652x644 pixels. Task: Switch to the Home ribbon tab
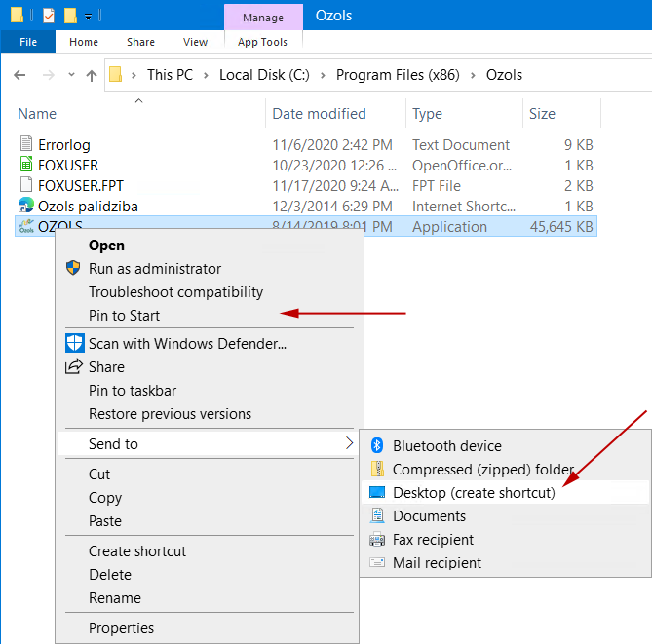point(84,42)
